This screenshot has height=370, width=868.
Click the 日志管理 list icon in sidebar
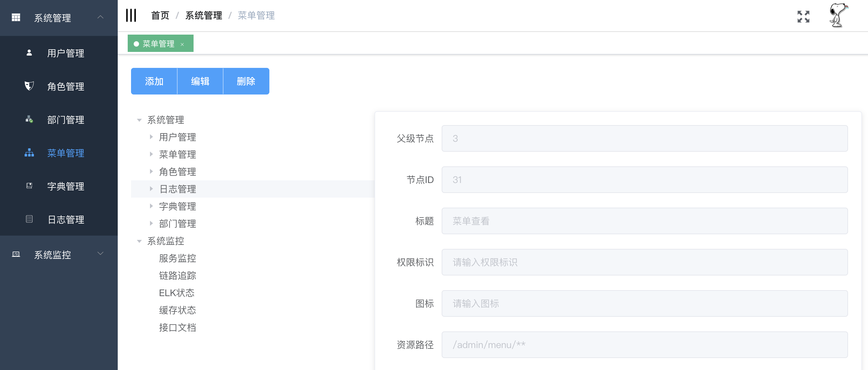[29, 219]
